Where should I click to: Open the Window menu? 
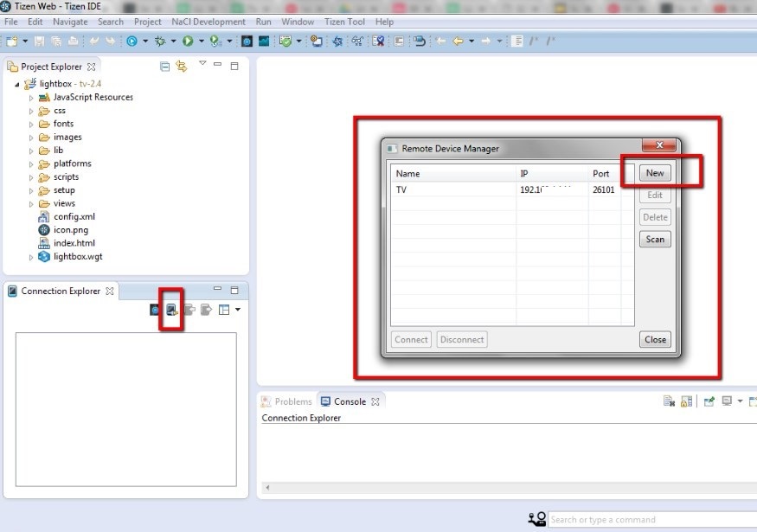(298, 22)
